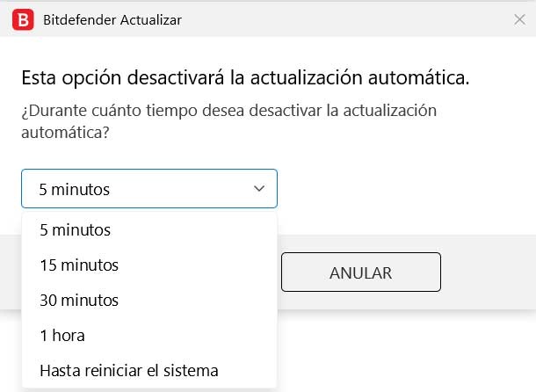Click white background area below the ANULAR footer
This screenshot has width=536, height=392.
point(404,352)
